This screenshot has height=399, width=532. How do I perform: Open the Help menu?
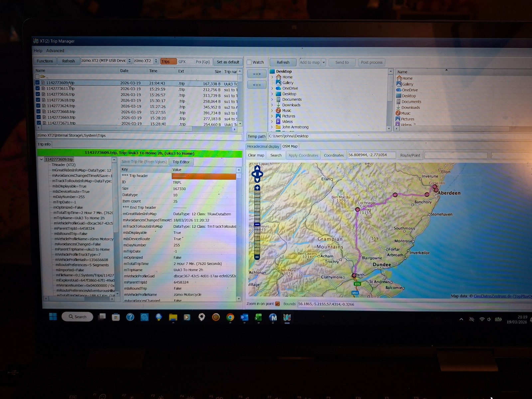tap(38, 51)
